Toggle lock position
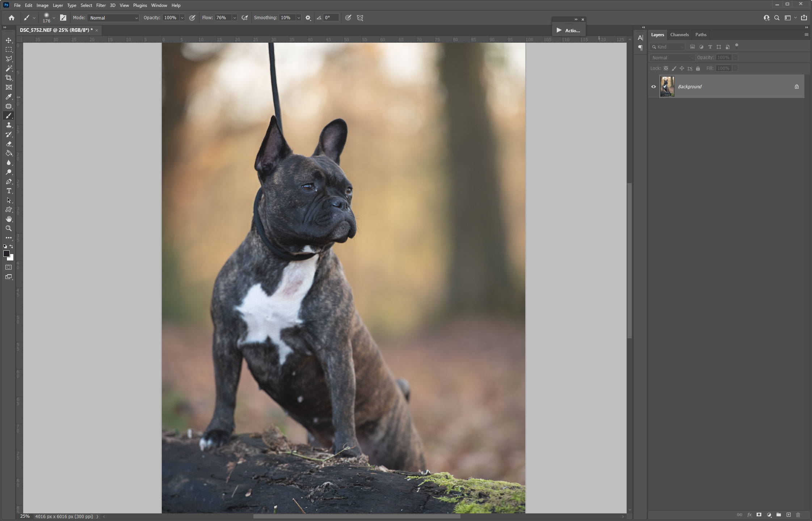The image size is (812, 521). pos(682,68)
